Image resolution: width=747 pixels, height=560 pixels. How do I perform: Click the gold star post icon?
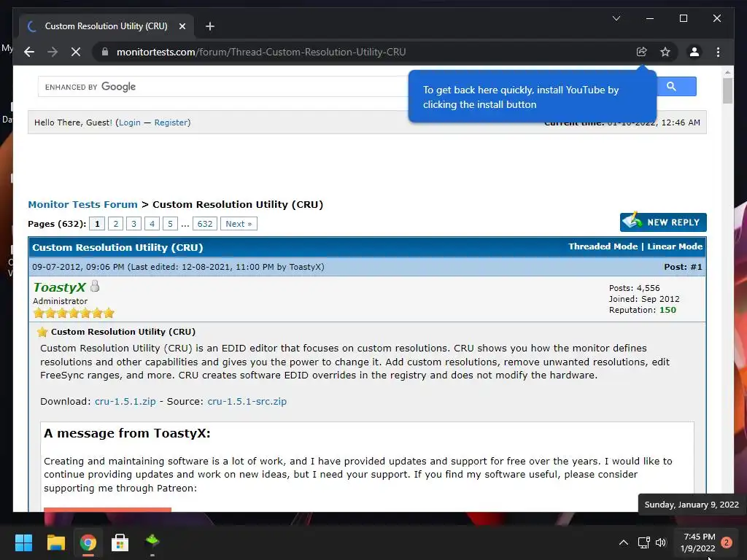coord(42,332)
